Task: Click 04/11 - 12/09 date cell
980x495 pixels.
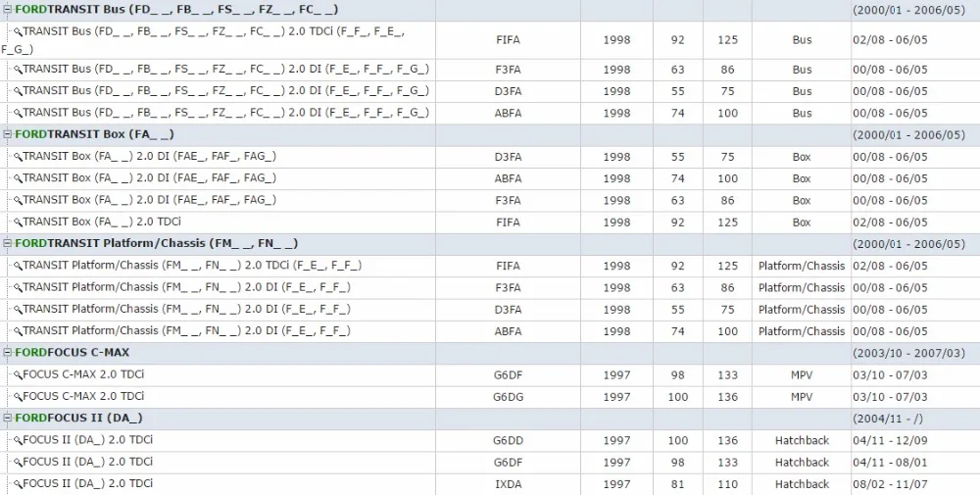Action: (x=890, y=441)
